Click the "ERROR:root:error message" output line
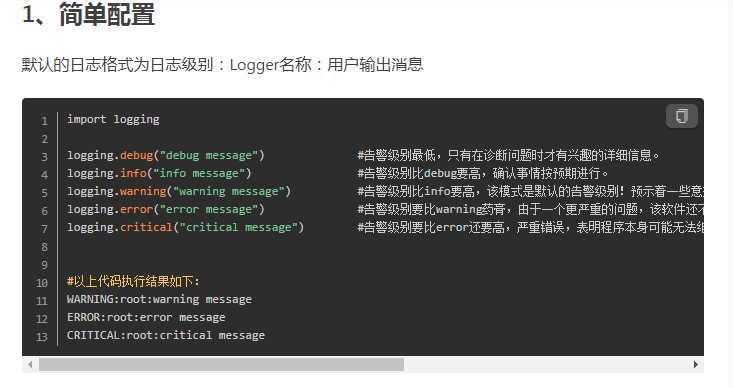Image resolution: width=733 pixels, height=388 pixels. click(146, 317)
